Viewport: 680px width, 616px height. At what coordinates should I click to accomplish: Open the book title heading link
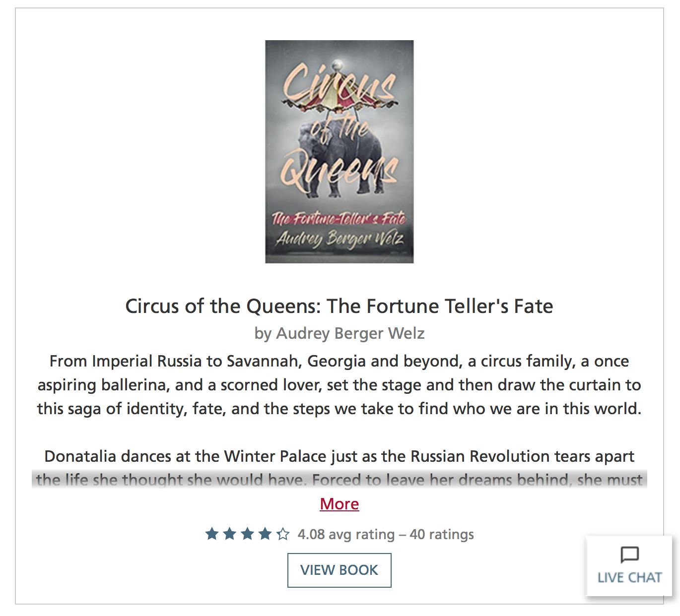coord(340,306)
